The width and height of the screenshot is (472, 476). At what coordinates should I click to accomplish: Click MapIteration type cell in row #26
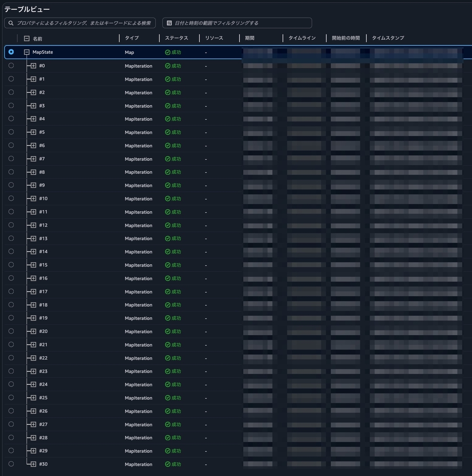(x=139, y=411)
